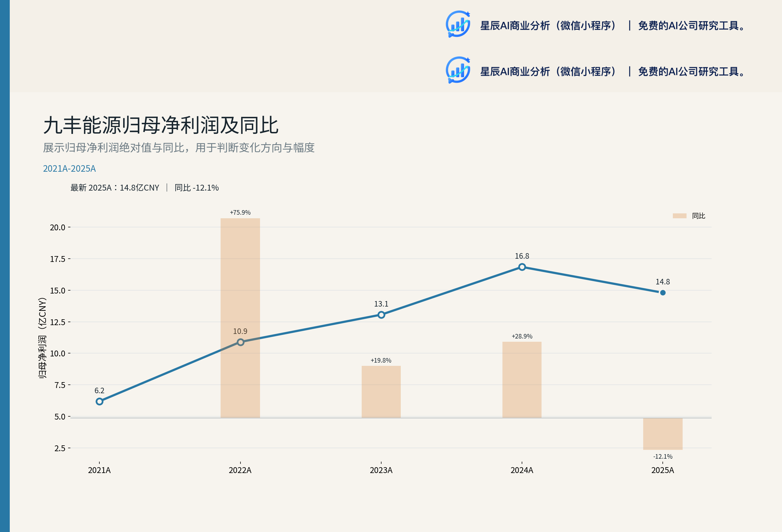
Task: Click the 同比 legend label
Action: (699, 216)
